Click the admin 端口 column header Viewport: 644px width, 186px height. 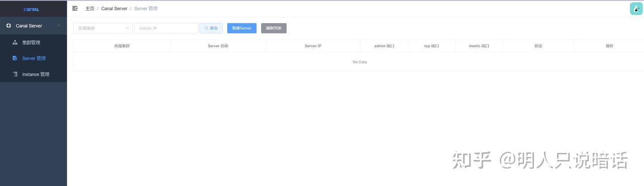[384, 46]
